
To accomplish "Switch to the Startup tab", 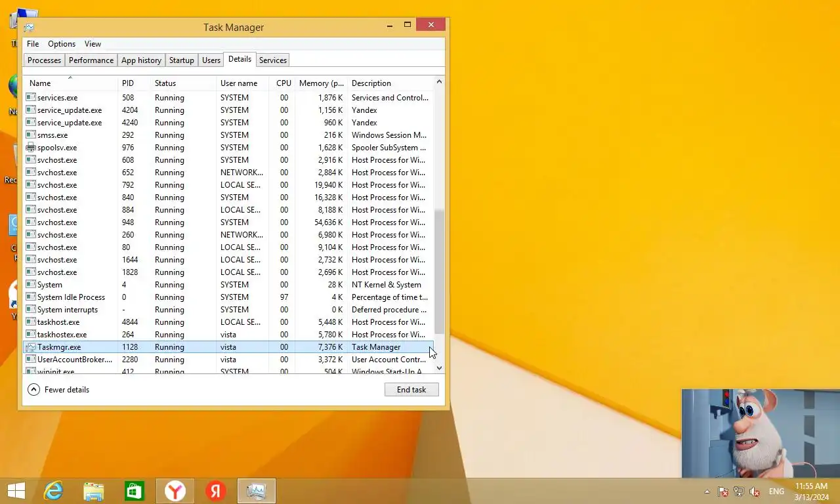I will [182, 60].
